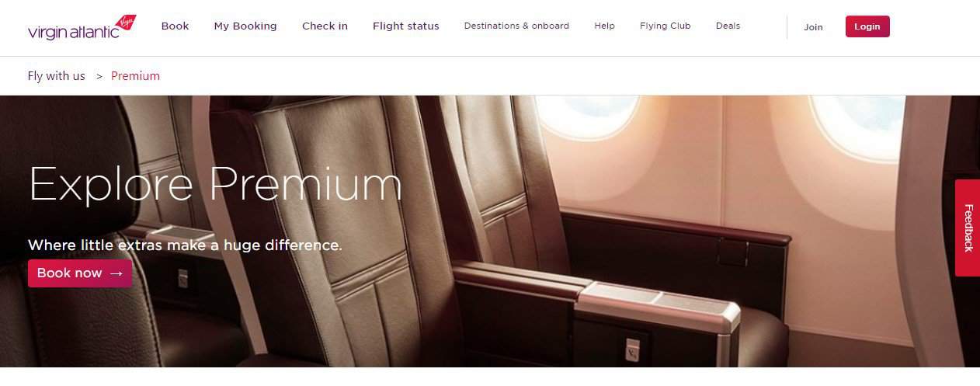Click the arrow icon on Book now
Viewport: 980px width, 386px height.
(116, 273)
